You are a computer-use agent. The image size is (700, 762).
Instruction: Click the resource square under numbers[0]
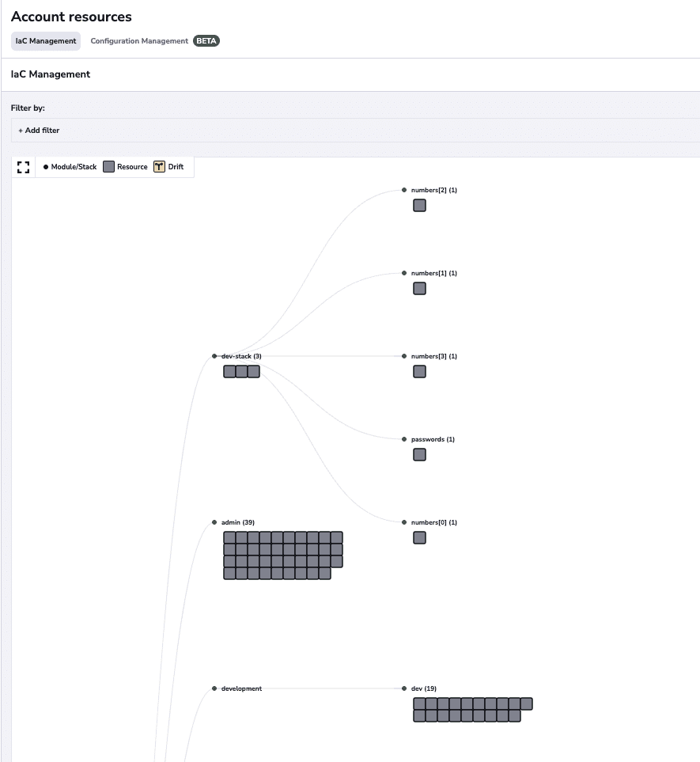pos(420,538)
